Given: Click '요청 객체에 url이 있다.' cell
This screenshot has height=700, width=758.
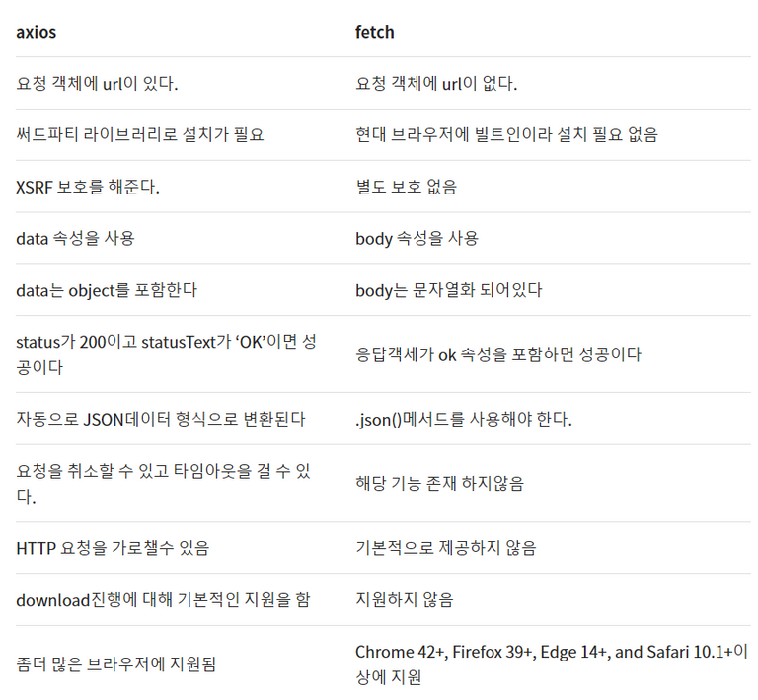Looking at the screenshot, I should click(x=97, y=84).
